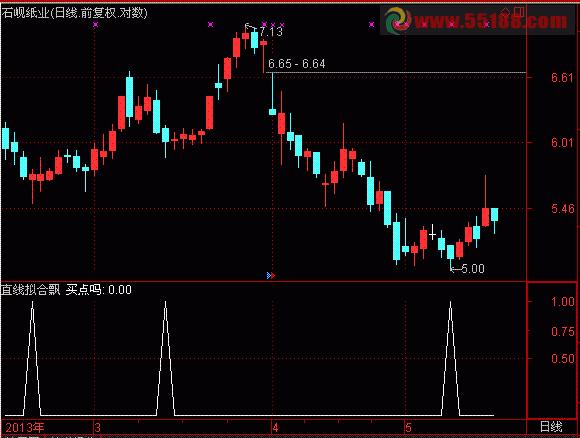
Task: Select the 0.50 indicator axis value
Action: 563,358
